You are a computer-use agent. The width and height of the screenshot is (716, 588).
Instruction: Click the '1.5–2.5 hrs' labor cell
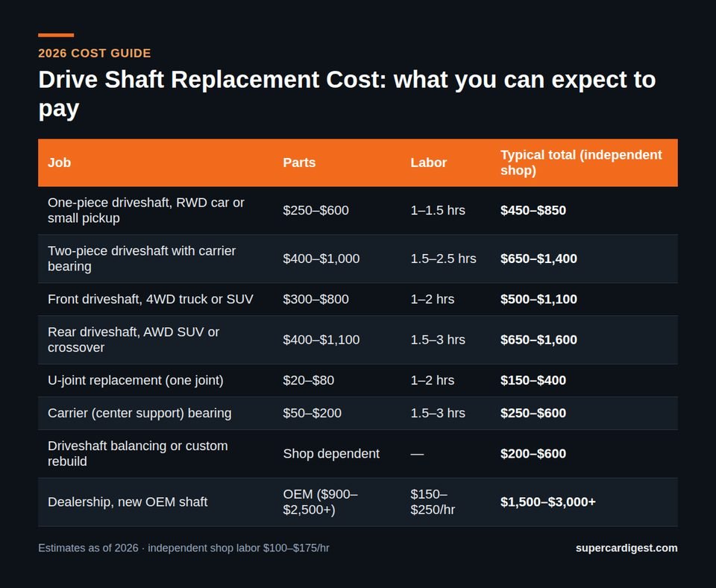(x=443, y=259)
